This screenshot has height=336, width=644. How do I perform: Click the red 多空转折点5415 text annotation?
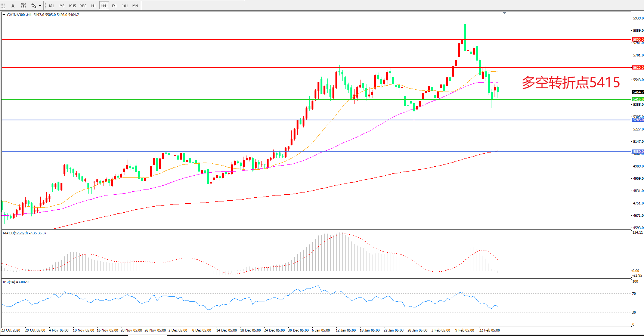(571, 83)
